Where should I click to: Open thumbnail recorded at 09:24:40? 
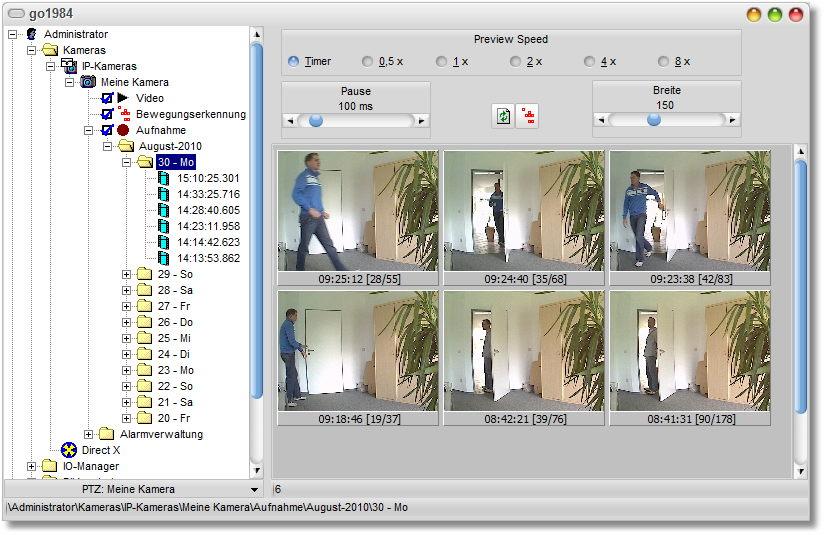click(524, 218)
